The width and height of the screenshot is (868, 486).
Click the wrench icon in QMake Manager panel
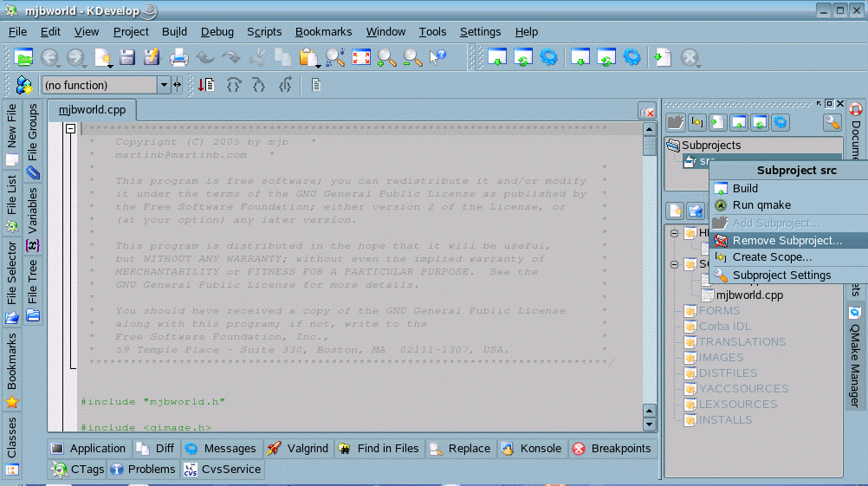(832, 122)
